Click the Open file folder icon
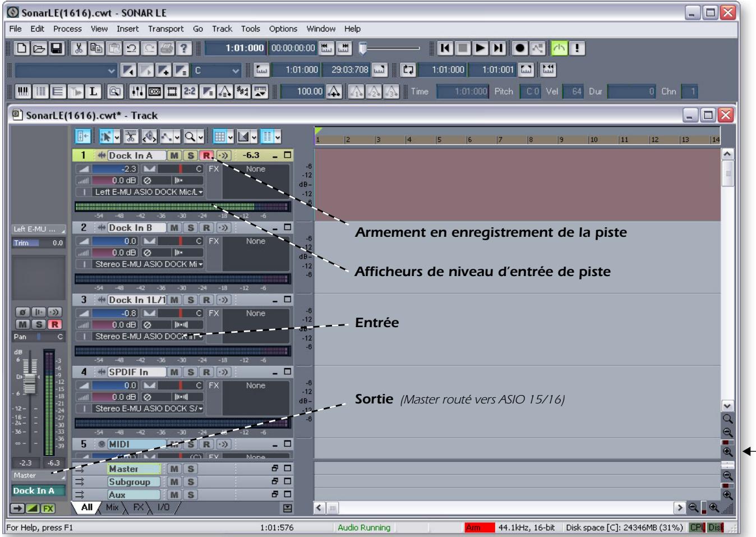Screen dimensions: 756x537 pyautogui.click(x=39, y=48)
